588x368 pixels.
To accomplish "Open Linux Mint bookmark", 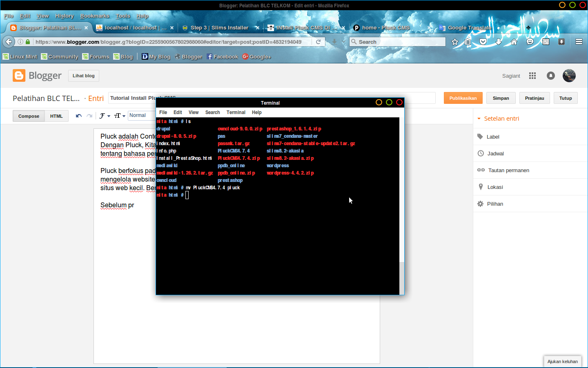I will [x=20, y=56].
